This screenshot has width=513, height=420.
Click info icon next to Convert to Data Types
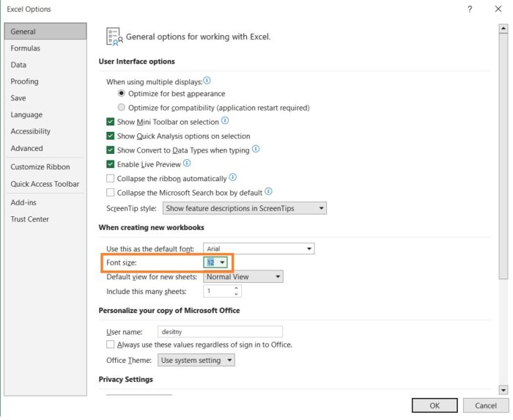(256, 149)
